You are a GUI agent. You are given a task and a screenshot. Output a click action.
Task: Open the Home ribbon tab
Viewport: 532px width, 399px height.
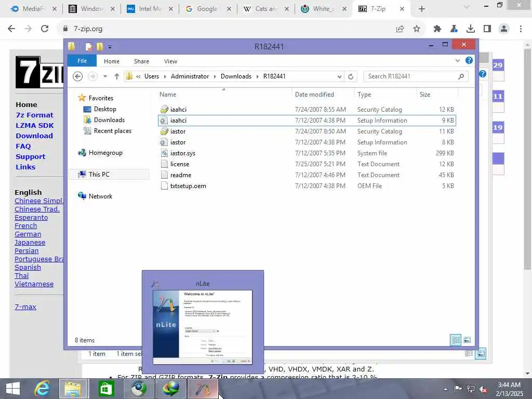point(112,61)
